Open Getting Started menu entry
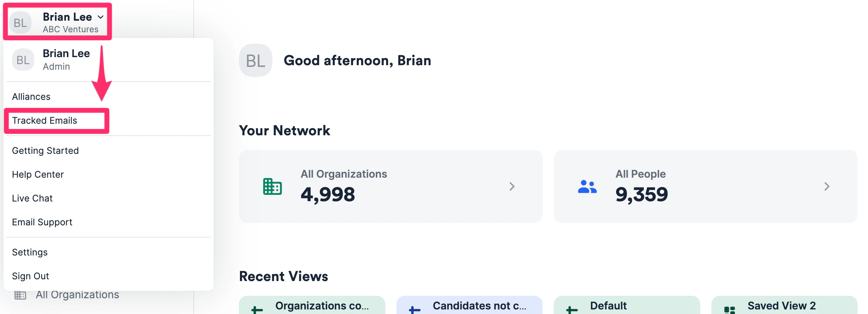This screenshot has height=314, width=868. pyautogui.click(x=45, y=151)
